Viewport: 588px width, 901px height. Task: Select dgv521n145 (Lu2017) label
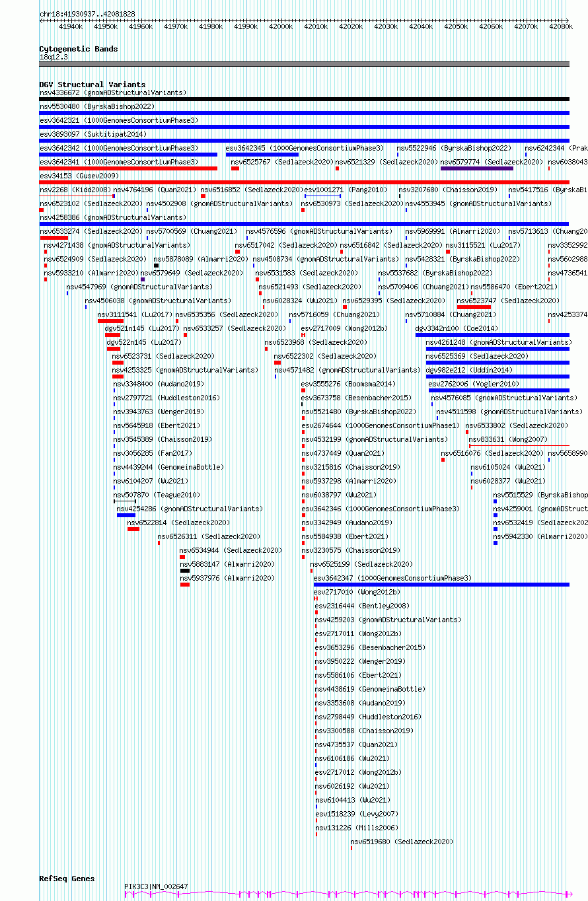pyautogui.click(x=143, y=328)
